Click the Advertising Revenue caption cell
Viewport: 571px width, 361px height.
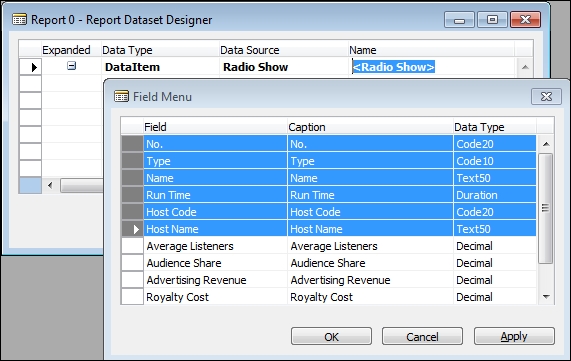370,280
